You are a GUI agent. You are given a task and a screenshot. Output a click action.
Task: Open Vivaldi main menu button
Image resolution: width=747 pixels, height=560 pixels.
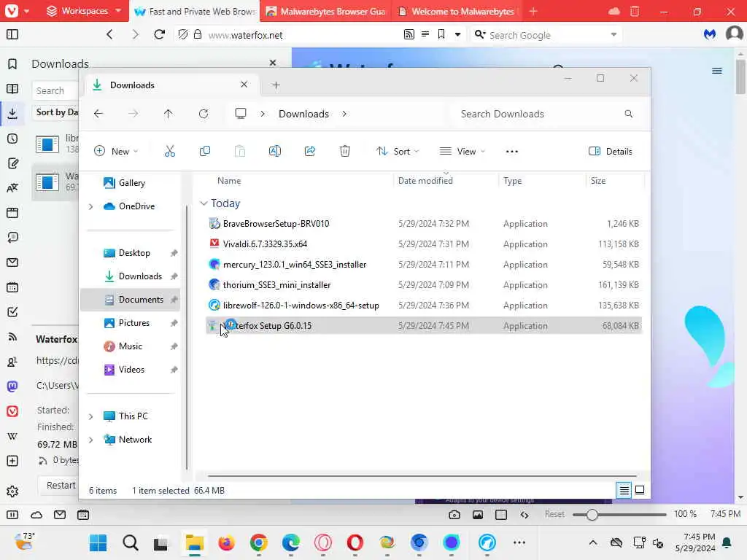pos(16,11)
